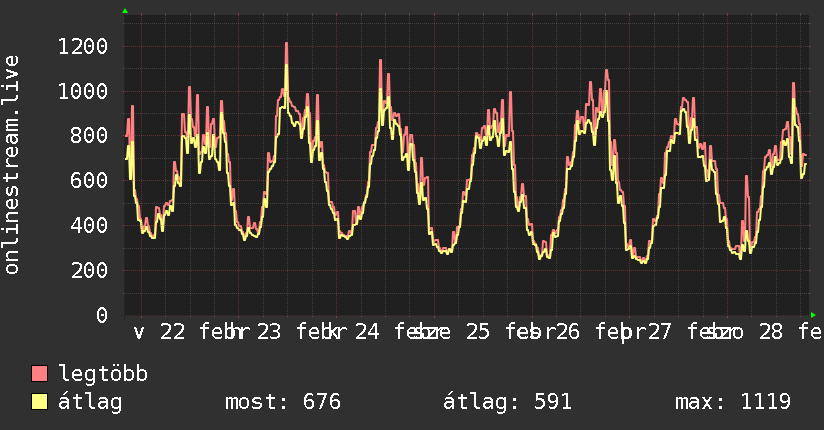
Task: Click the 'most: 676' value
Action: click(x=283, y=402)
